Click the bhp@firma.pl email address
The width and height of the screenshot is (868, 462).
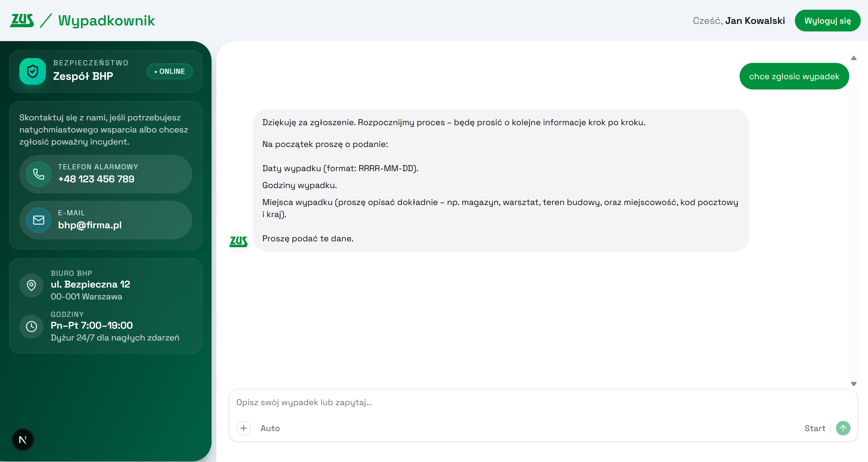coord(90,225)
